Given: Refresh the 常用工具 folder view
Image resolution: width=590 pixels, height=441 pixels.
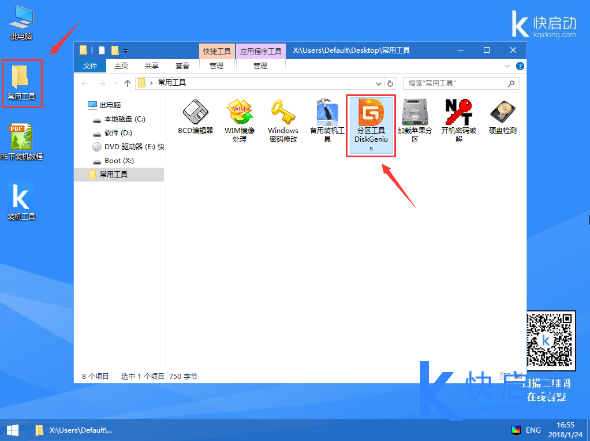Looking at the screenshot, I should click(x=390, y=84).
